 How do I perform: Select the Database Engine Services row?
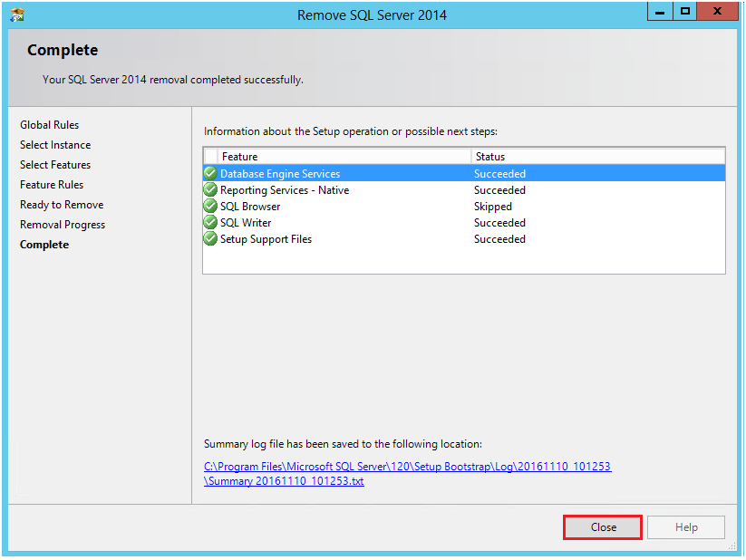[x=464, y=174]
